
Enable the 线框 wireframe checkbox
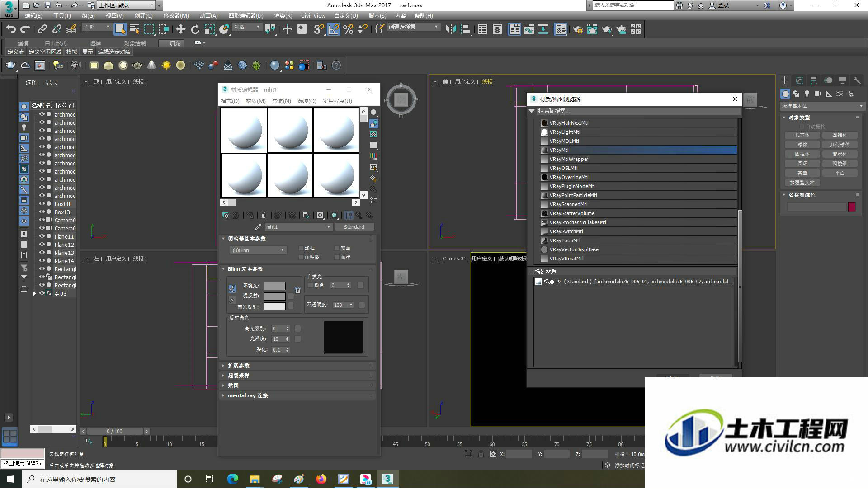click(301, 248)
